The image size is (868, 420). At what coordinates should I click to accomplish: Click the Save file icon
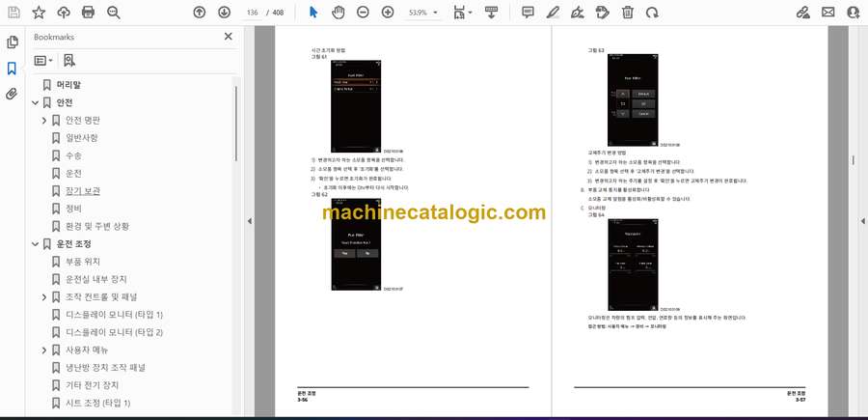(x=14, y=13)
